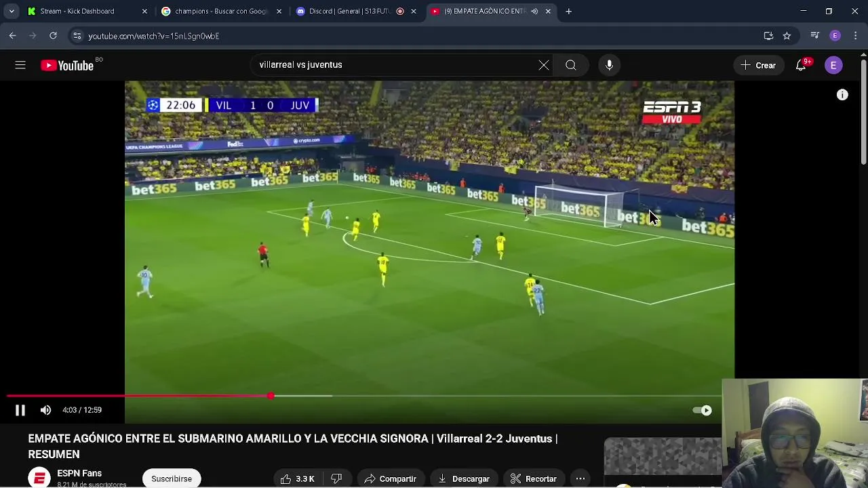This screenshot has width=868, height=488.
Task: Open the Crear menu
Action: [758, 65]
